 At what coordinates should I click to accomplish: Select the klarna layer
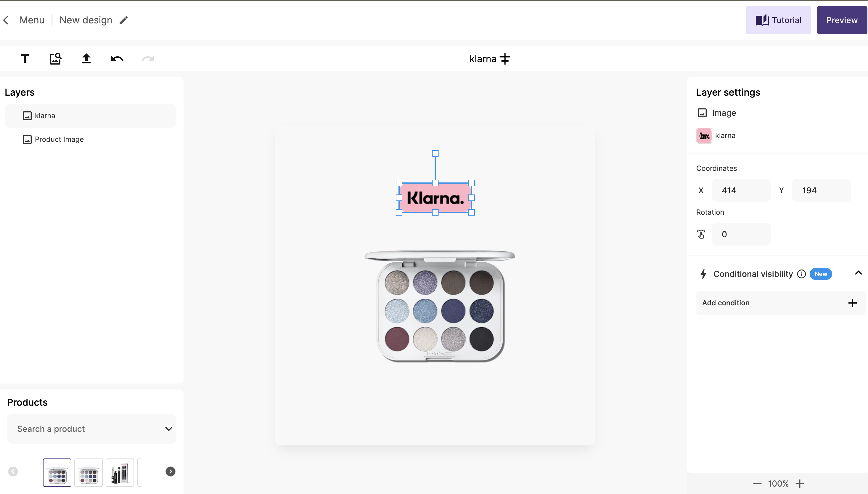click(x=91, y=116)
